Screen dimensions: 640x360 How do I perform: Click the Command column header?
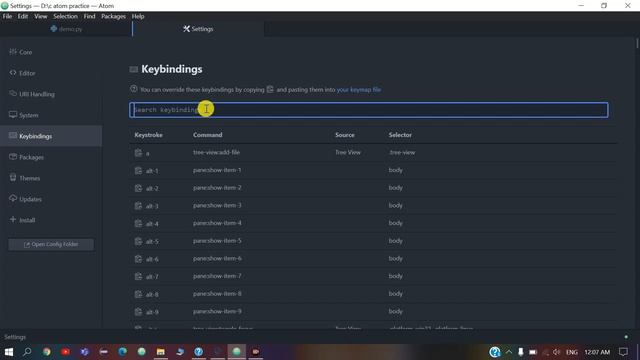click(208, 135)
